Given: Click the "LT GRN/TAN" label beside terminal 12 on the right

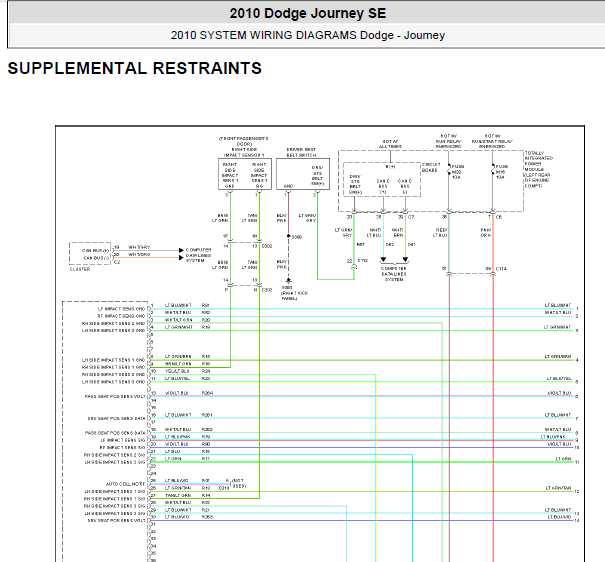Looking at the screenshot, I should [x=558, y=488].
